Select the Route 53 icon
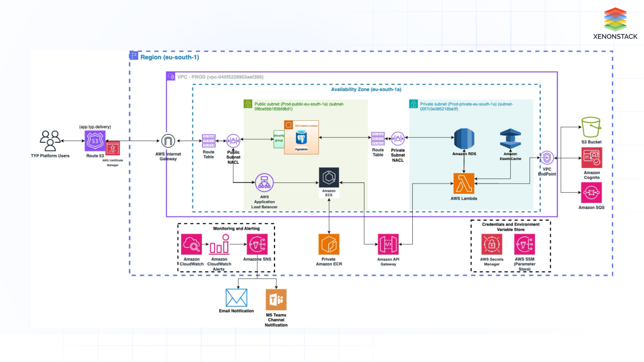644x362 pixels. 95,142
